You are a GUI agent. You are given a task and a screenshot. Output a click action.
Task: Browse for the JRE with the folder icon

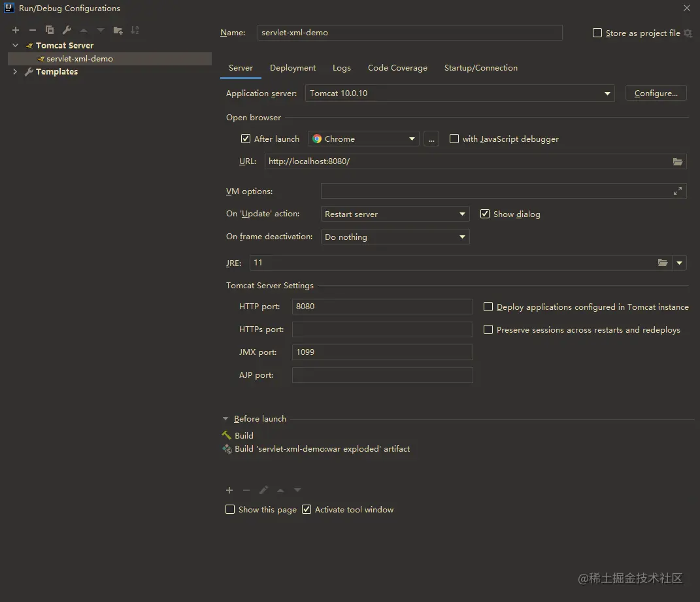(x=663, y=263)
